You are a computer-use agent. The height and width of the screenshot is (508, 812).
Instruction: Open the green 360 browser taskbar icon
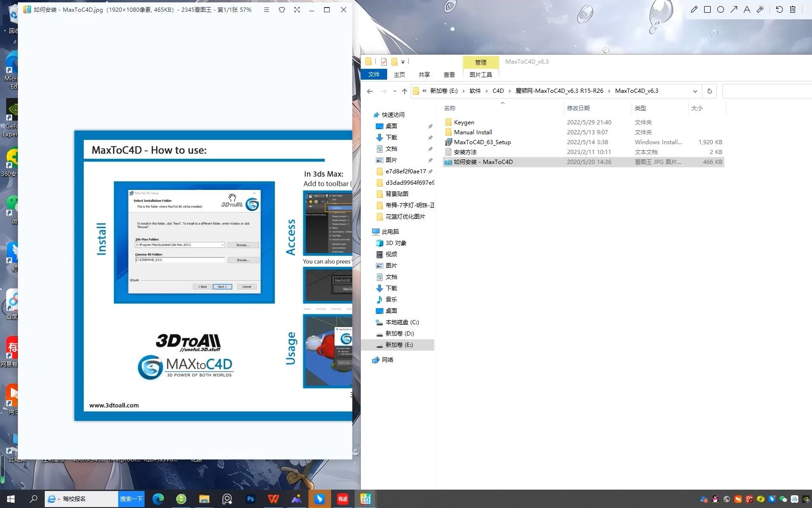[x=181, y=499]
